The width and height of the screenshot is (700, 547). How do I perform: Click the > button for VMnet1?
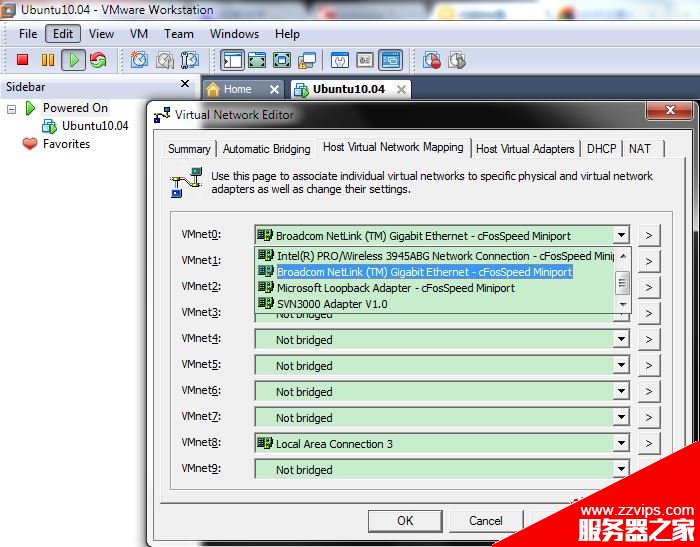click(x=649, y=261)
